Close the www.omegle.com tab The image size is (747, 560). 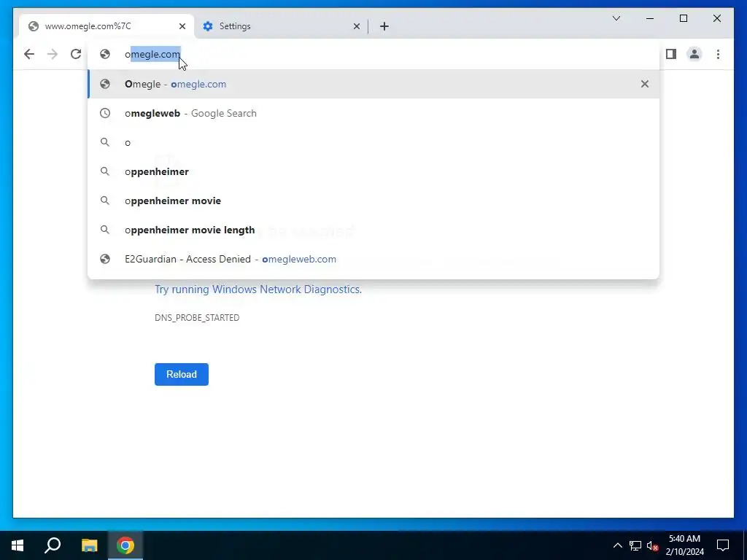(x=182, y=26)
